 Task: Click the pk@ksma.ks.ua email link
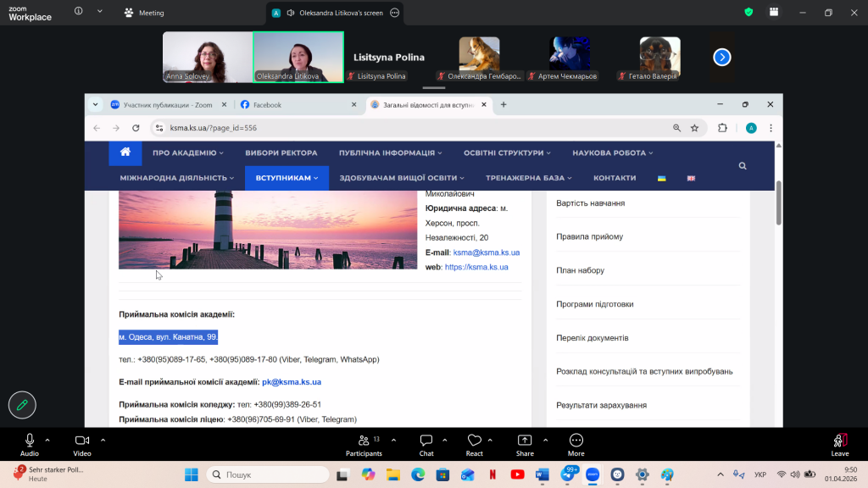coord(292,382)
